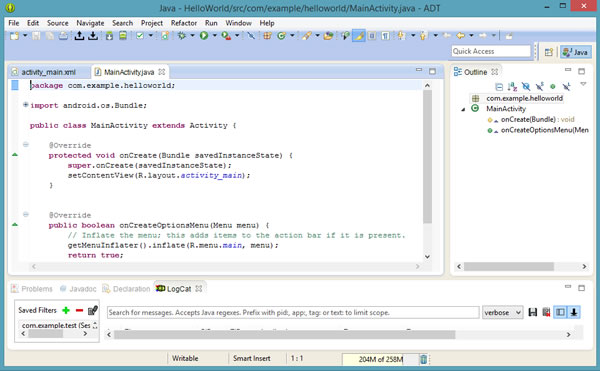This screenshot has height=371, width=600.
Task: Toggle block selection mode button
Action: pos(372,36)
